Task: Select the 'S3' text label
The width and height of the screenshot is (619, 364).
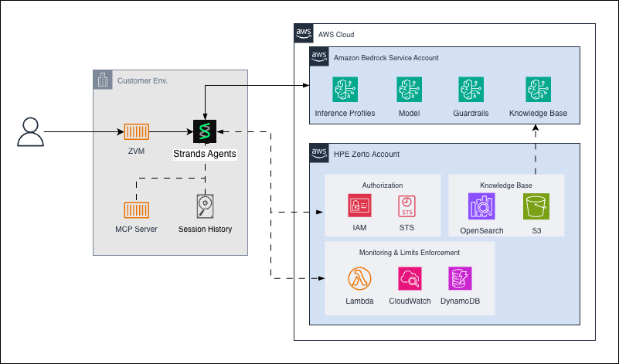Action: [x=536, y=230]
